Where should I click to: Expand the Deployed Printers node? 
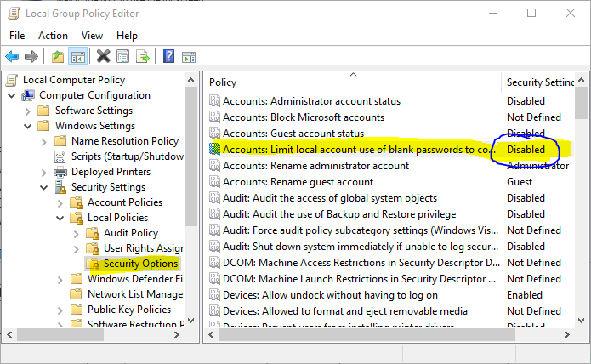(43, 173)
